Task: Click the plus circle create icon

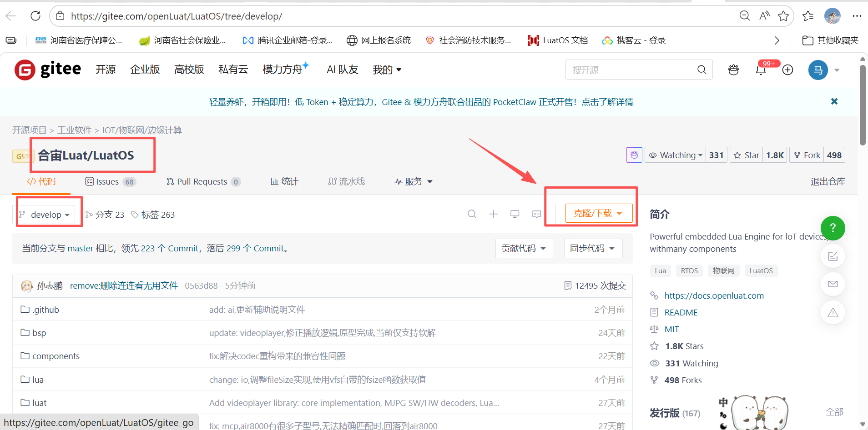Action: tap(788, 70)
